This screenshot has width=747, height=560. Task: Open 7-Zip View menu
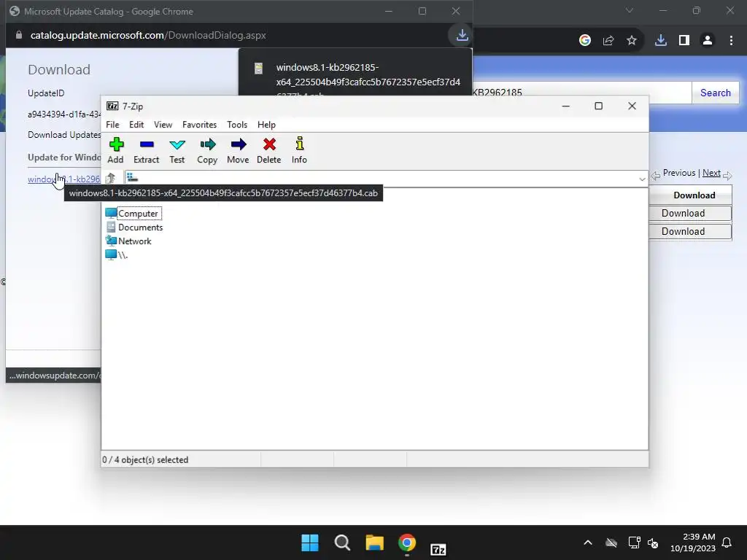pos(163,125)
